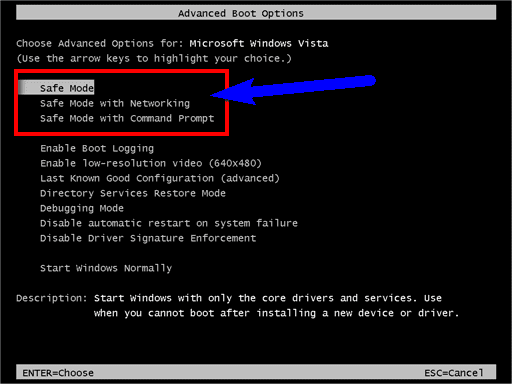The image size is (512, 384).
Task: Select Safe Mode with Command Prompt
Action: tap(127, 118)
